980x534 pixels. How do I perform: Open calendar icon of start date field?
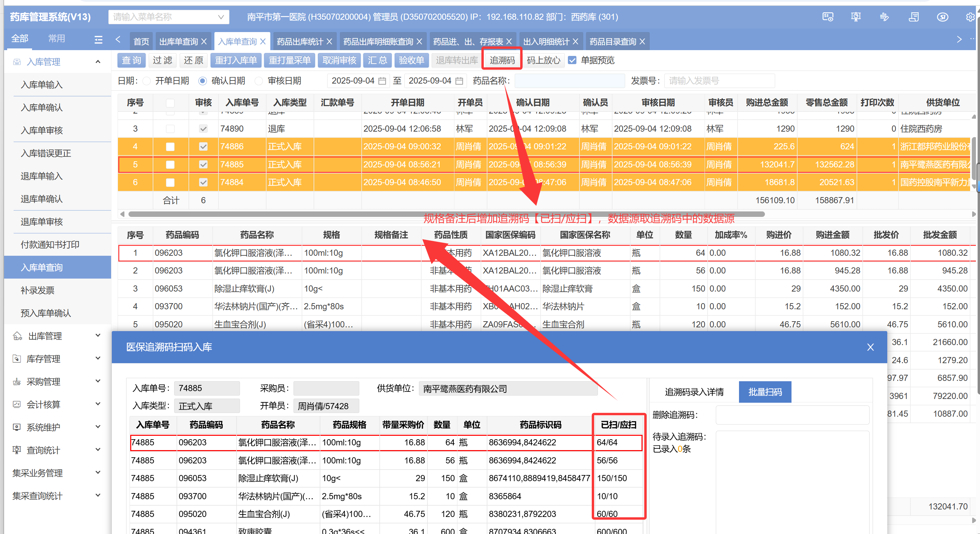[382, 81]
